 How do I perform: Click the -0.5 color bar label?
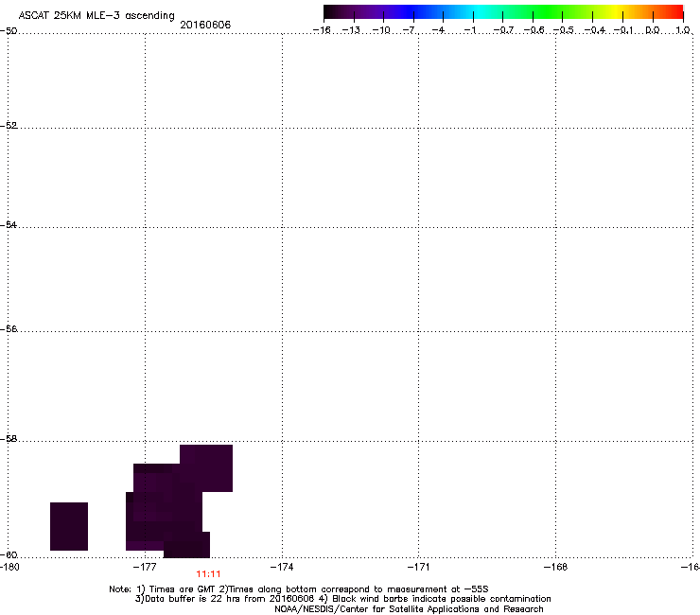563,30
